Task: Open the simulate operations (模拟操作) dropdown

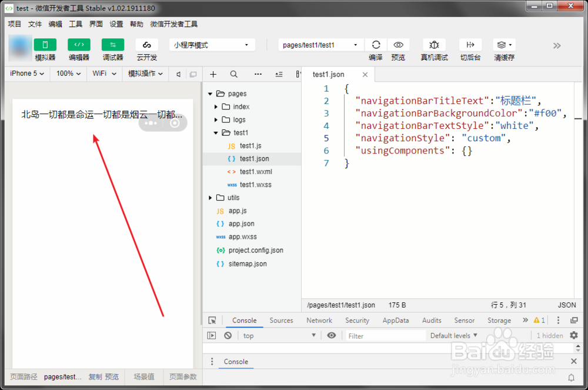Action: pyautogui.click(x=145, y=74)
